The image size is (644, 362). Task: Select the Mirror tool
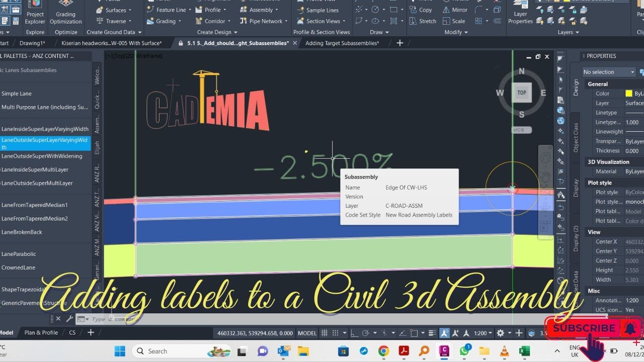point(455,10)
